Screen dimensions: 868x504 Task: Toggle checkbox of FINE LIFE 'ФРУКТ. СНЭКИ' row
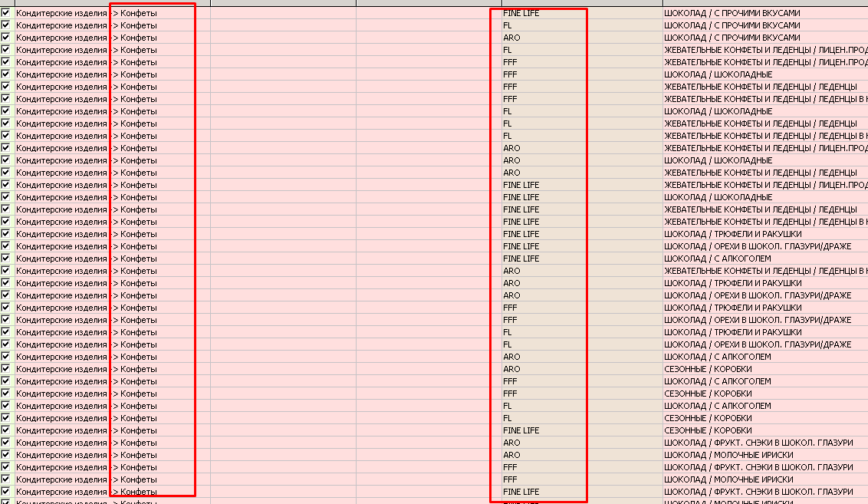tap(5, 491)
